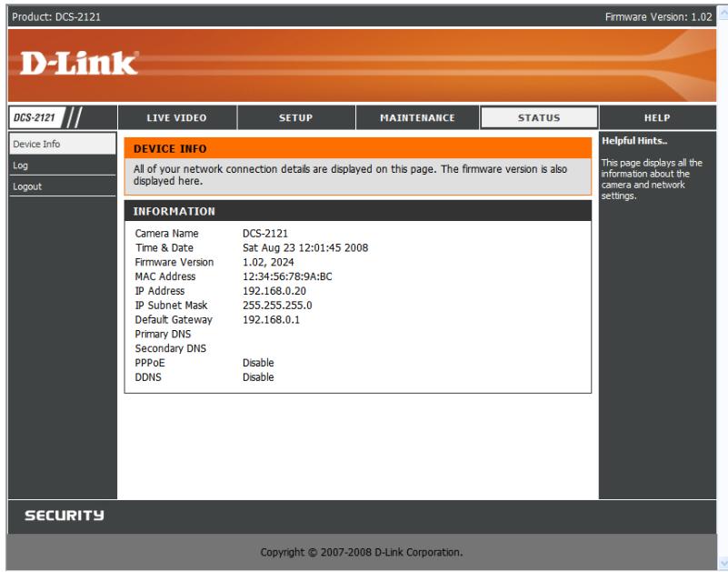Click Product: DCS-2121 text in top bar

pyautogui.click(x=56, y=17)
